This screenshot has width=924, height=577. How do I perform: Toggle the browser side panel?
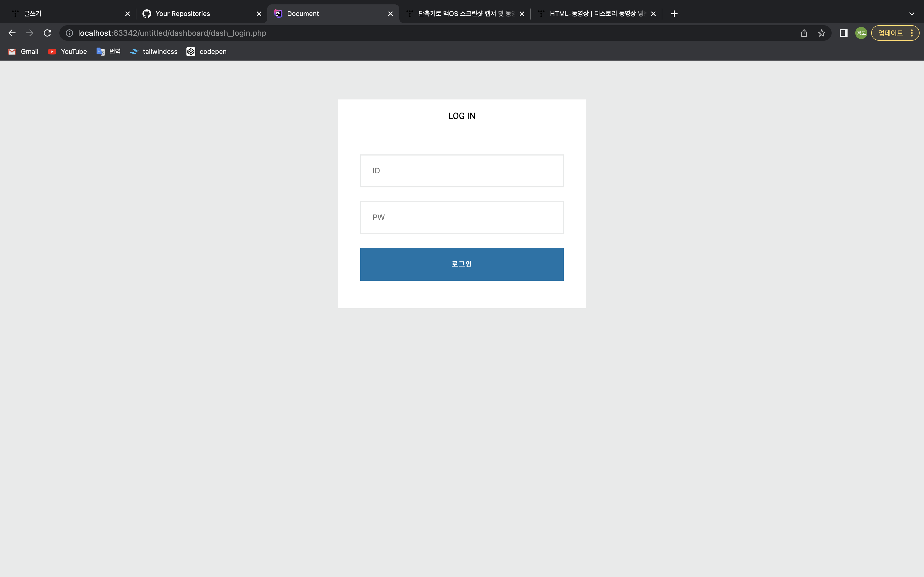(843, 33)
